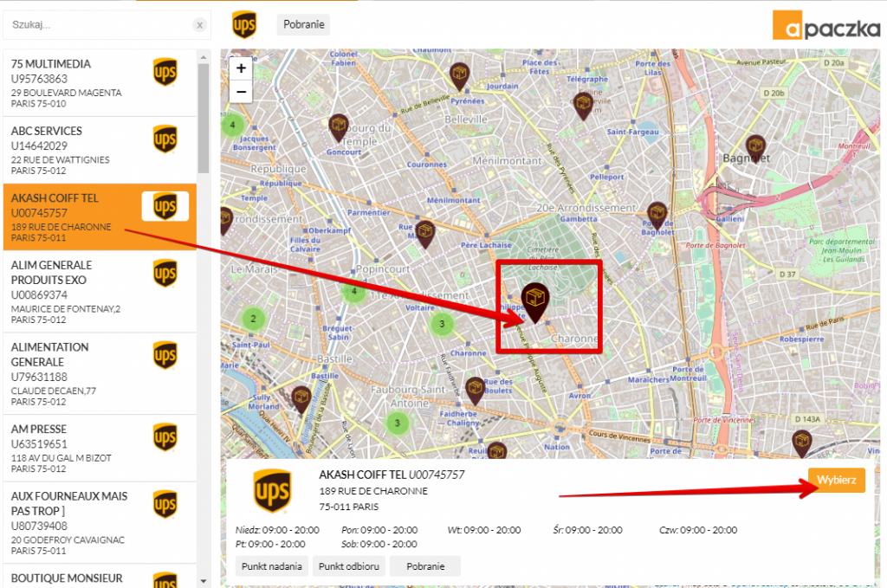Click the green cluster 3 near Voltaire
This screenshot has width=887, height=588.
click(442, 324)
